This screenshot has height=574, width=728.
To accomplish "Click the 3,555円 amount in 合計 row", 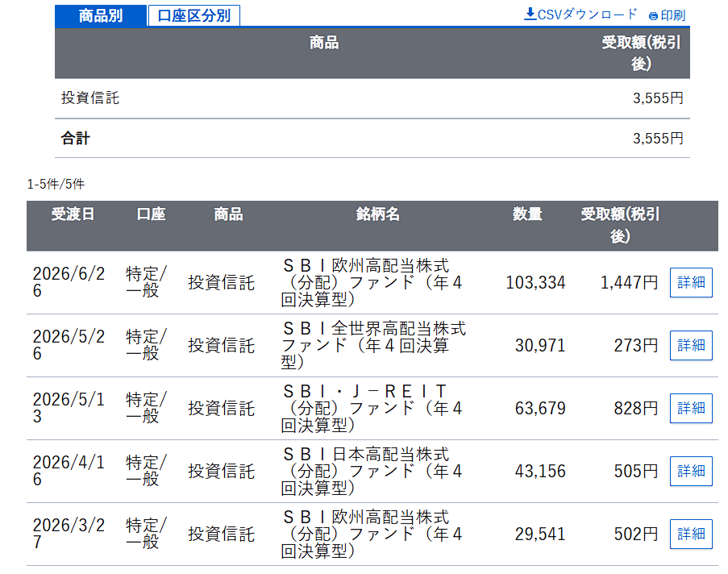I will 658,139.
